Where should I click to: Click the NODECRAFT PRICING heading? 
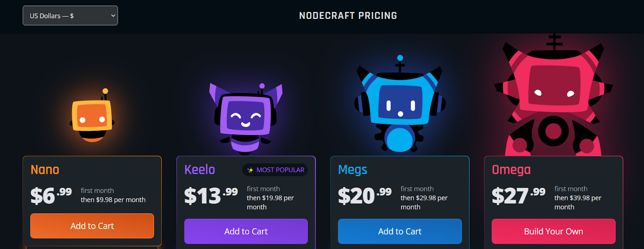(x=348, y=16)
